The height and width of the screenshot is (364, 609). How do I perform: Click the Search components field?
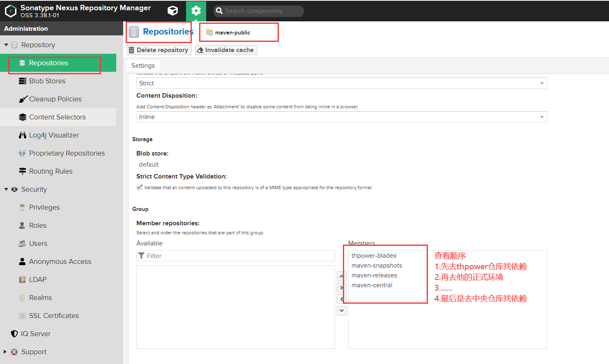[x=259, y=11]
